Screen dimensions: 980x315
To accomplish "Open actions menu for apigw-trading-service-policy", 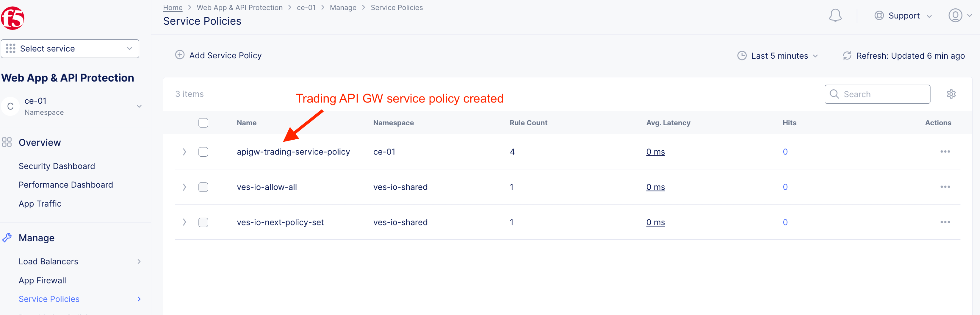I will (x=945, y=152).
